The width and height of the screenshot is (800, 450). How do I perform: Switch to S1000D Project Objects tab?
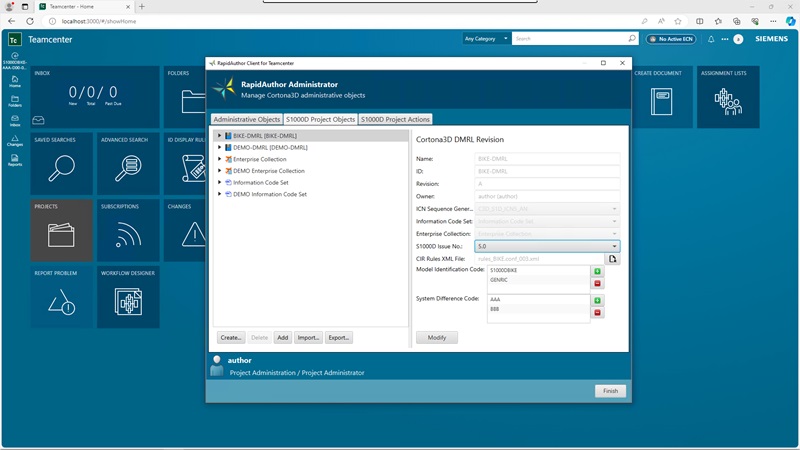pyautogui.click(x=320, y=119)
